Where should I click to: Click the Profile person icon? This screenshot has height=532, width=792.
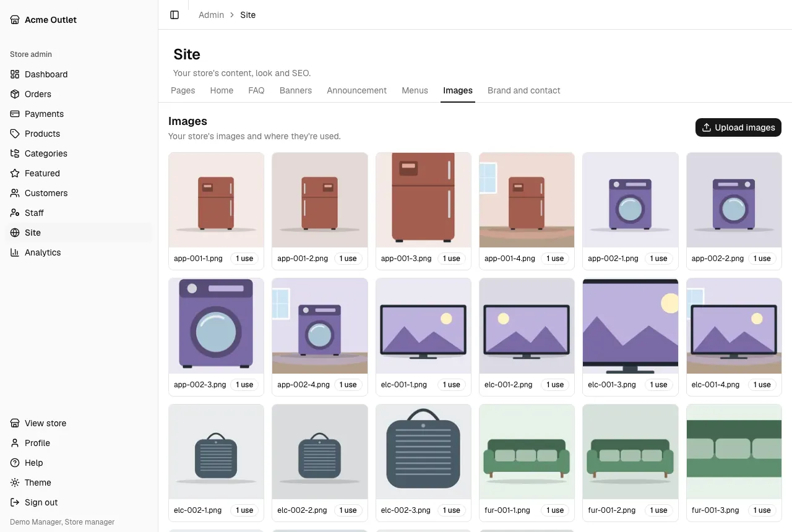[15, 443]
